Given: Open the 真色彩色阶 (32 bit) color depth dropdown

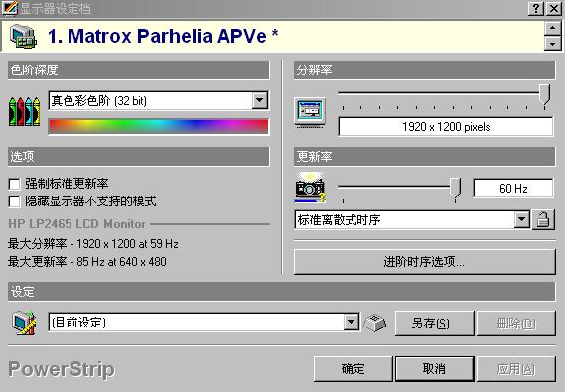Looking at the screenshot, I should (260, 100).
